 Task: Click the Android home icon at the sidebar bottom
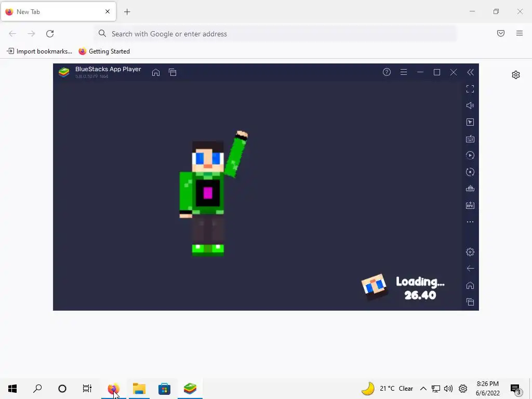point(470,285)
